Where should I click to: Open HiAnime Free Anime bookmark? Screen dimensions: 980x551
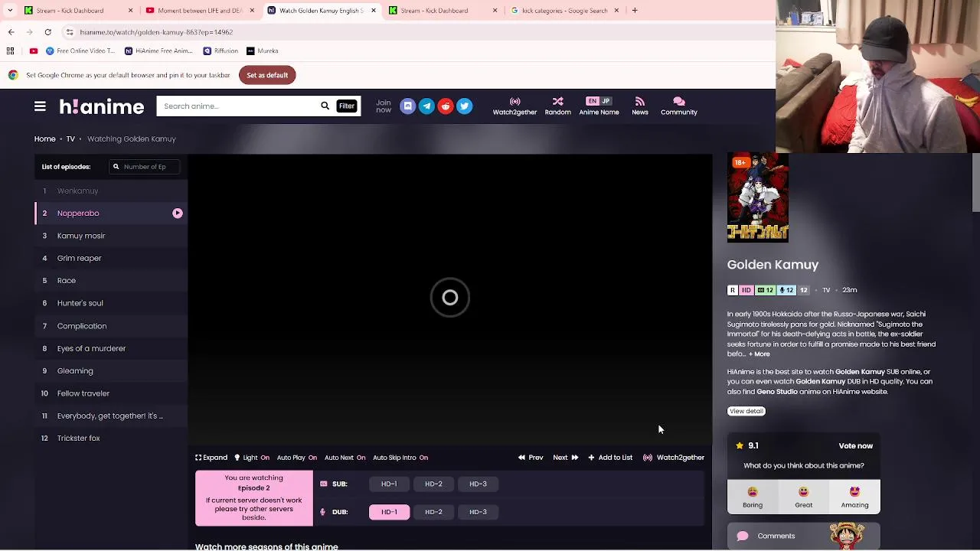click(158, 51)
